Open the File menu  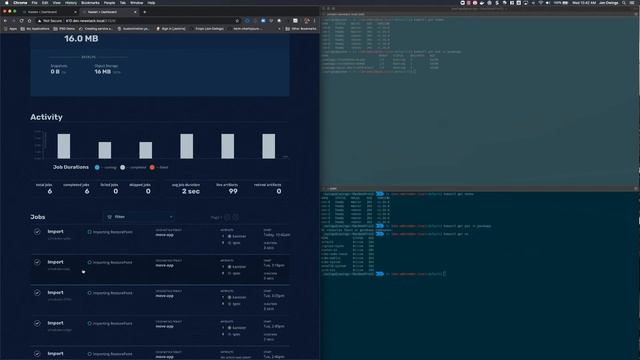point(34,2)
